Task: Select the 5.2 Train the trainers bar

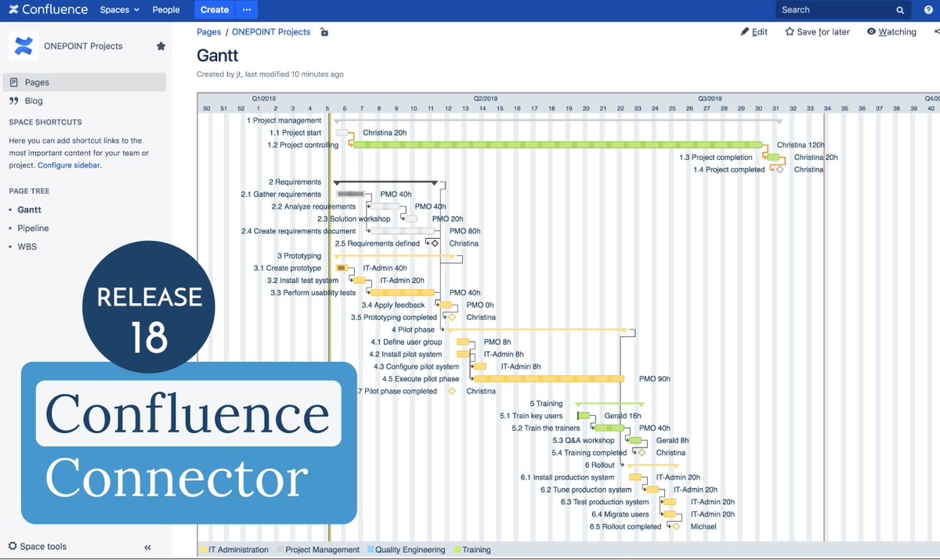Action: 609,428
